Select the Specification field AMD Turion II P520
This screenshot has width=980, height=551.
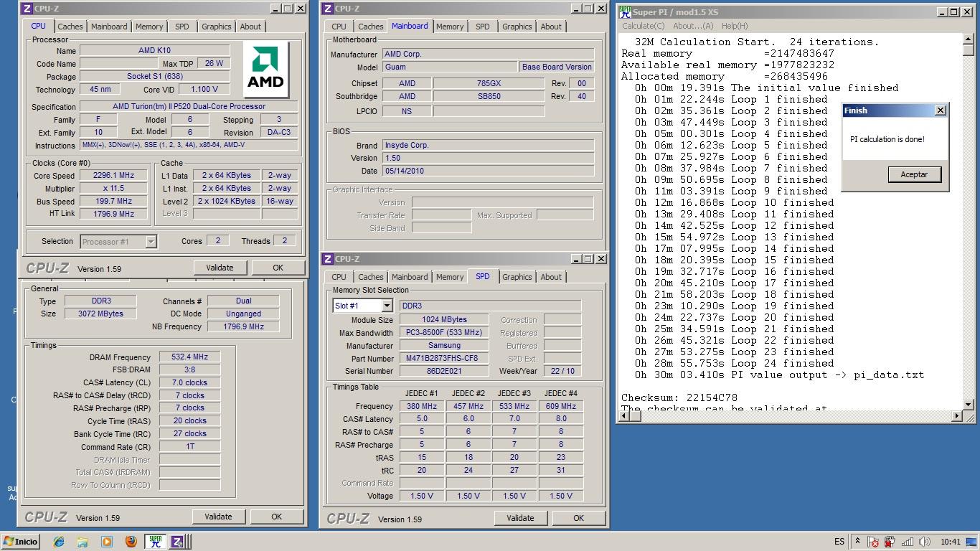189,106
